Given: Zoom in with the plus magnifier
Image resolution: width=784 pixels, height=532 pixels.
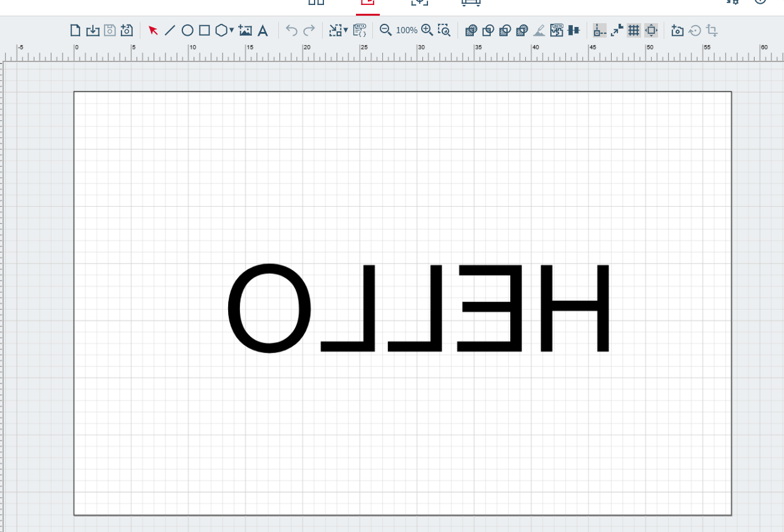Looking at the screenshot, I should tap(427, 30).
